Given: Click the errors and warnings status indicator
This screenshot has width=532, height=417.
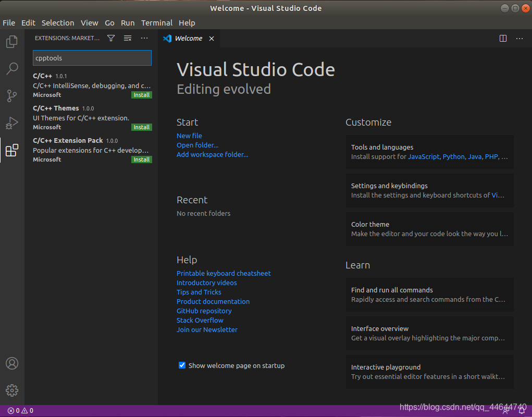Looking at the screenshot, I should 20,411.
